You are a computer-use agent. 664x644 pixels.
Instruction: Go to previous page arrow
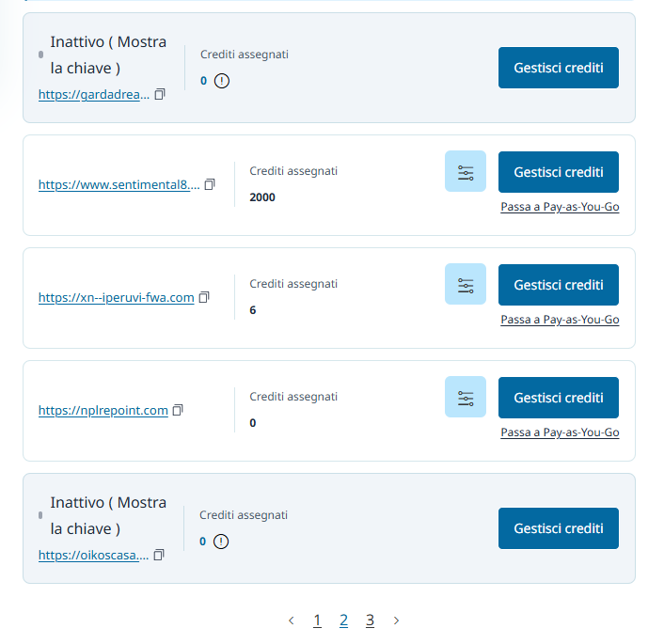[x=291, y=620]
